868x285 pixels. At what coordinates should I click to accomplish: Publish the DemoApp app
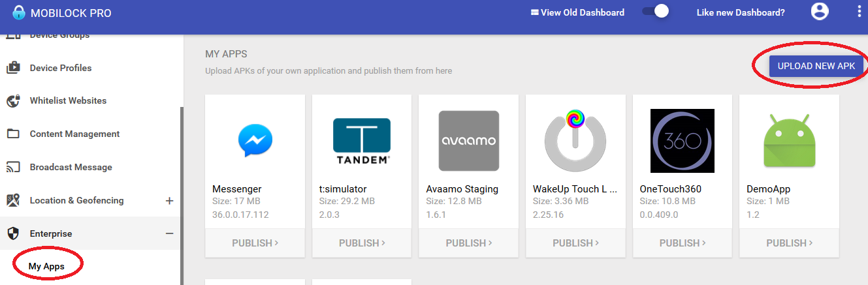tap(790, 243)
